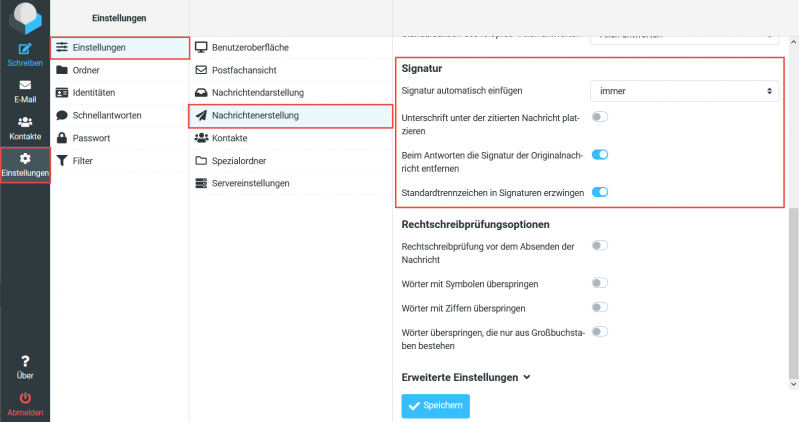
Task: Enable spell check before sending toggle
Action: [600, 245]
